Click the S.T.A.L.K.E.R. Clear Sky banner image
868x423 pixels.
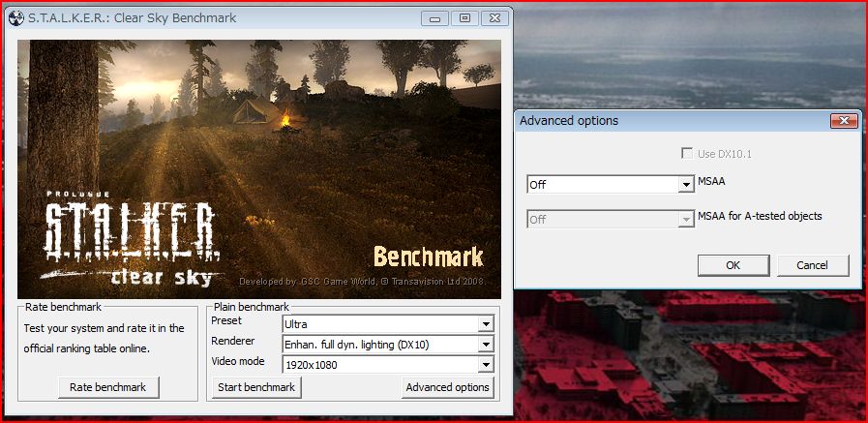(x=259, y=168)
